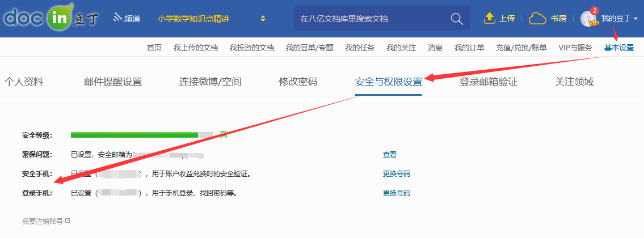Click the search magnifier icon
This screenshot has height=238, width=644.
click(x=457, y=19)
